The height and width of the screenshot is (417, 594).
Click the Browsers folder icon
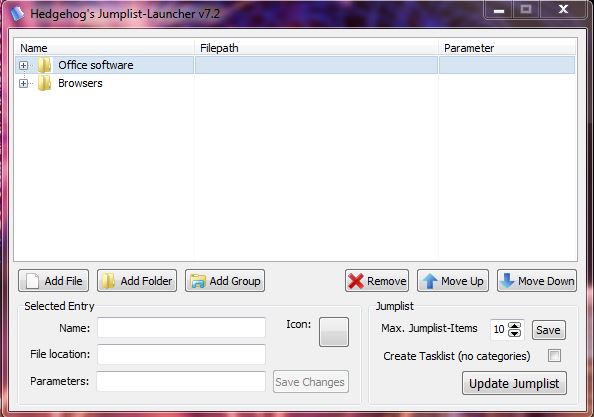point(45,83)
